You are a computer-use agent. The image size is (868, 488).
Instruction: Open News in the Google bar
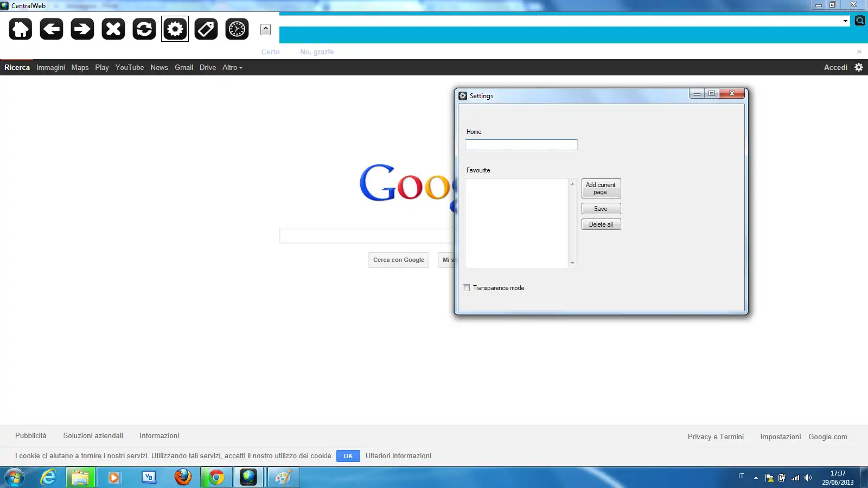[x=159, y=67]
